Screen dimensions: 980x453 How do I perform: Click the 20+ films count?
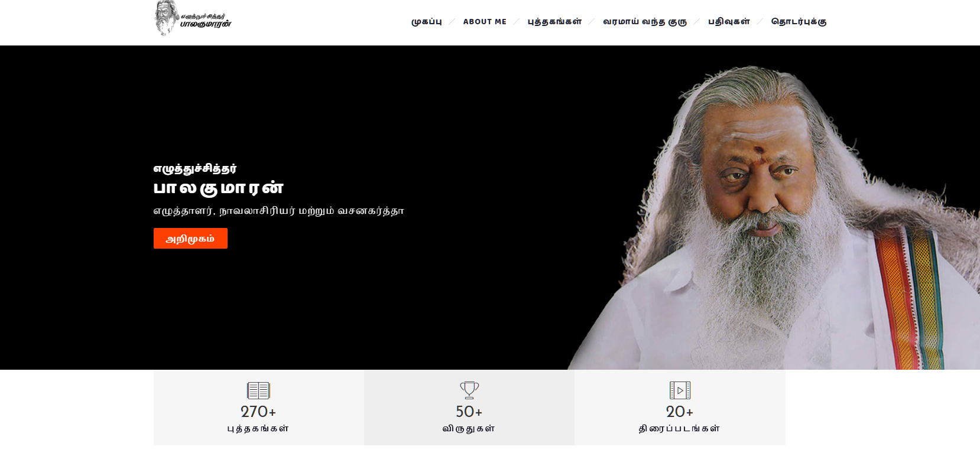click(x=680, y=412)
